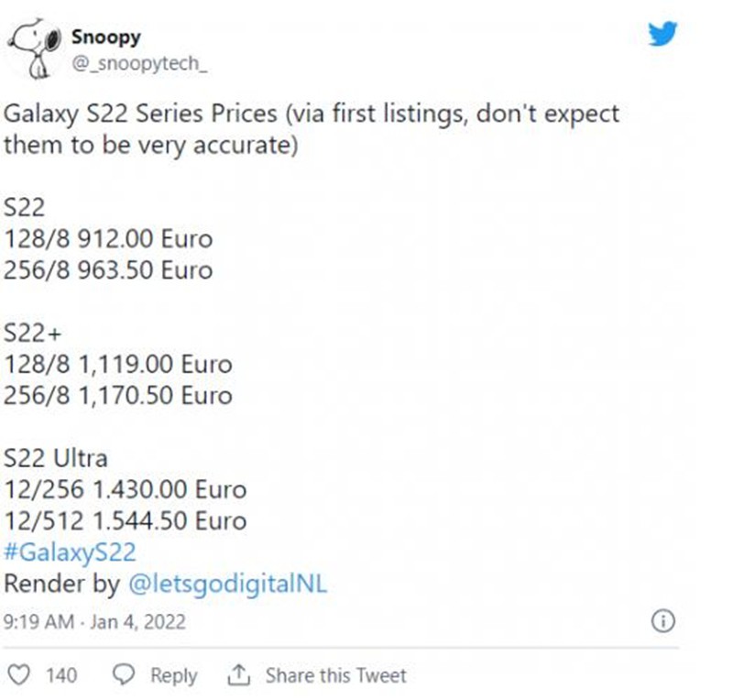
Task: Click the S22 Ultra heading line
Action: 56,458
